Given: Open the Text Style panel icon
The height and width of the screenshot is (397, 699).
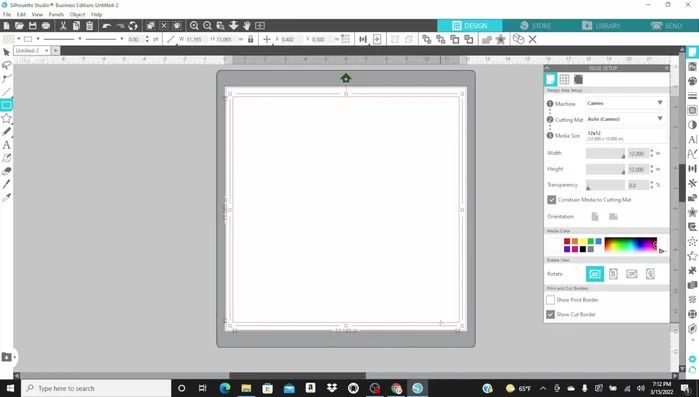Looking at the screenshot, I should 692,139.
